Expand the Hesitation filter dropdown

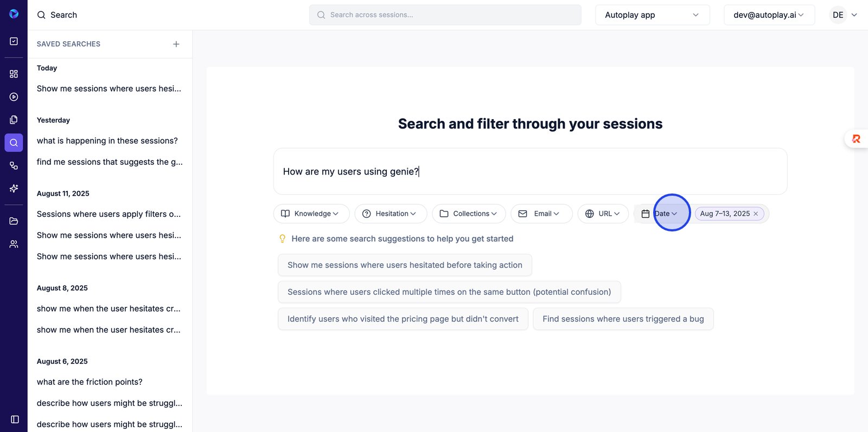[391, 214]
